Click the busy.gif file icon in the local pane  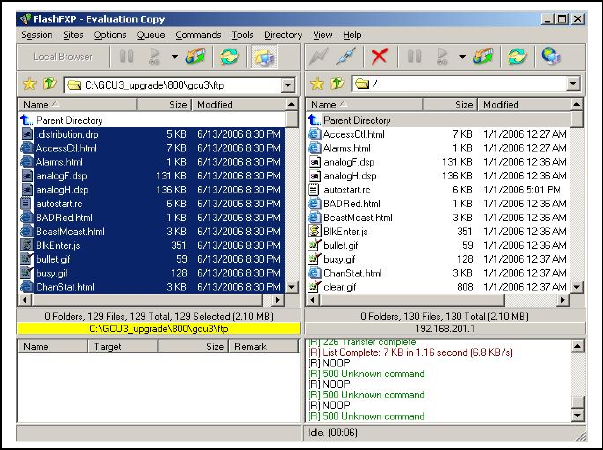point(27,273)
